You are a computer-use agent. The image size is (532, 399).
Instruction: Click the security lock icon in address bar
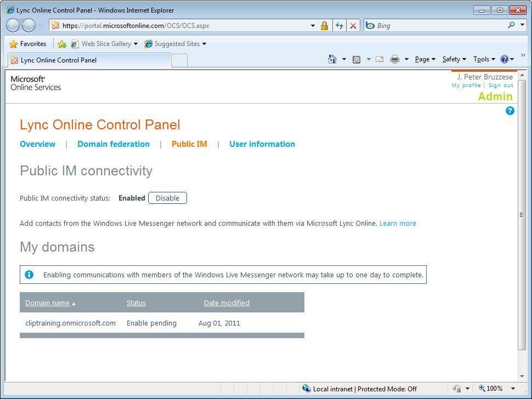point(324,26)
